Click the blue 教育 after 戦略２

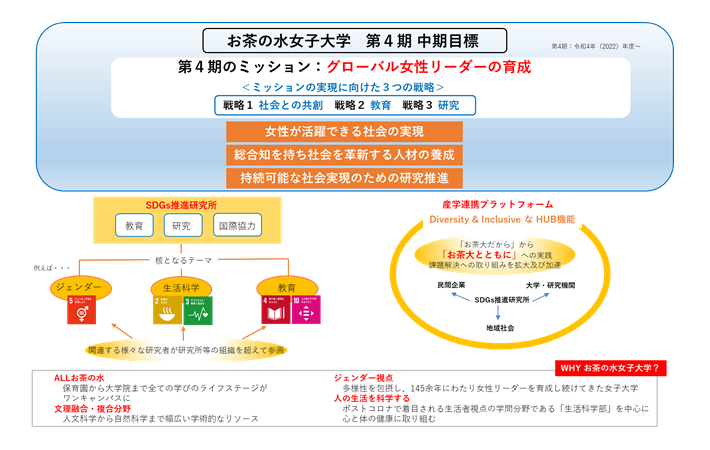[380, 105]
